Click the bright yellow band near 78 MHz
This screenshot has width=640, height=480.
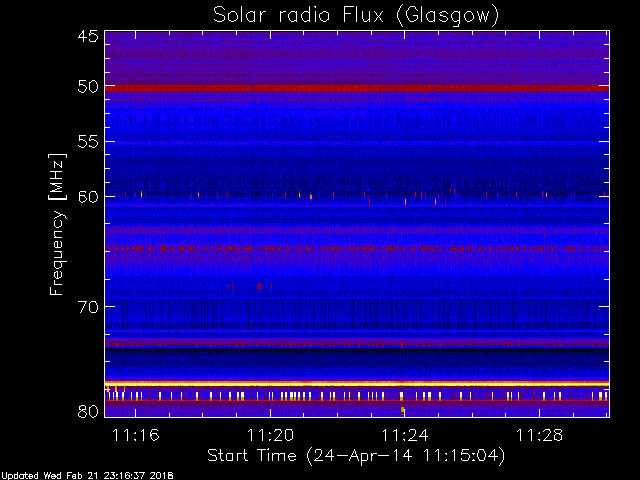click(x=357, y=384)
